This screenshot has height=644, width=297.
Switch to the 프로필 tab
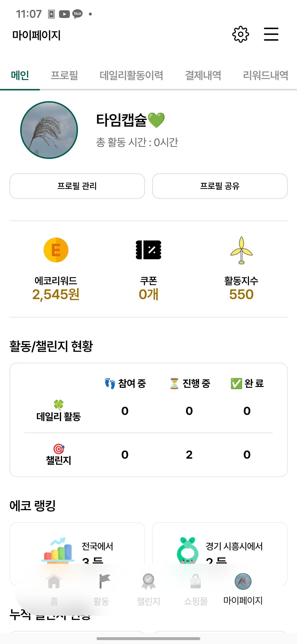point(64,75)
